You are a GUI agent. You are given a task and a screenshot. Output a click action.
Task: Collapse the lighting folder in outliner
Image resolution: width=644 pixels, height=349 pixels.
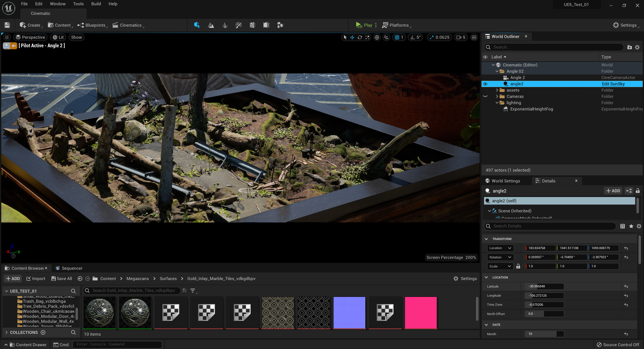coord(497,103)
